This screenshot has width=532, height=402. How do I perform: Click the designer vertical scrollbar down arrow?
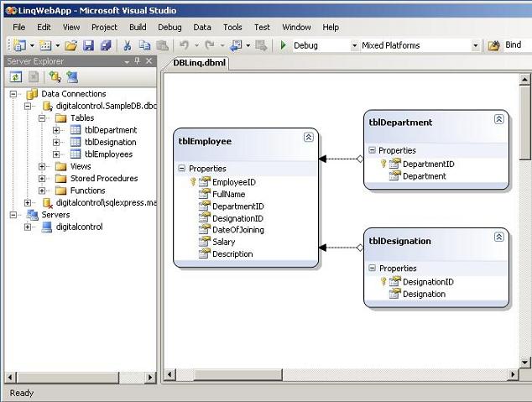click(x=524, y=363)
